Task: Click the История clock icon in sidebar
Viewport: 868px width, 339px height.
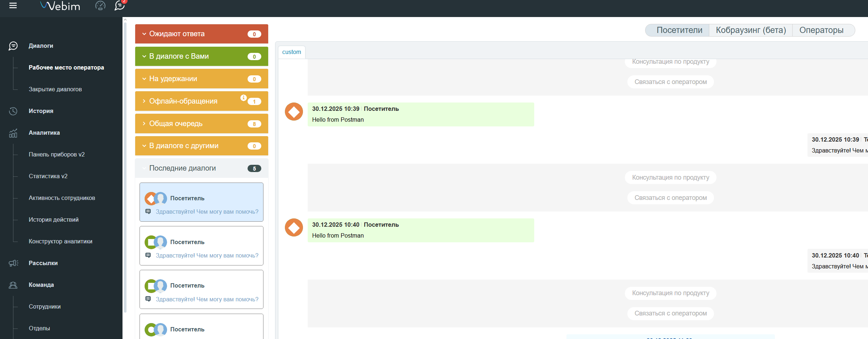Action: [x=13, y=111]
